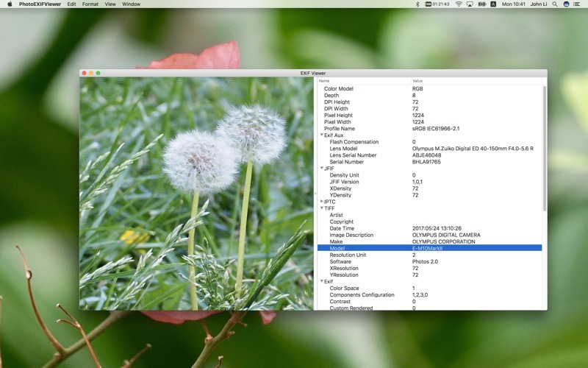
Task: Click the AirPlay display icon
Action: click(x=470, y=4)
